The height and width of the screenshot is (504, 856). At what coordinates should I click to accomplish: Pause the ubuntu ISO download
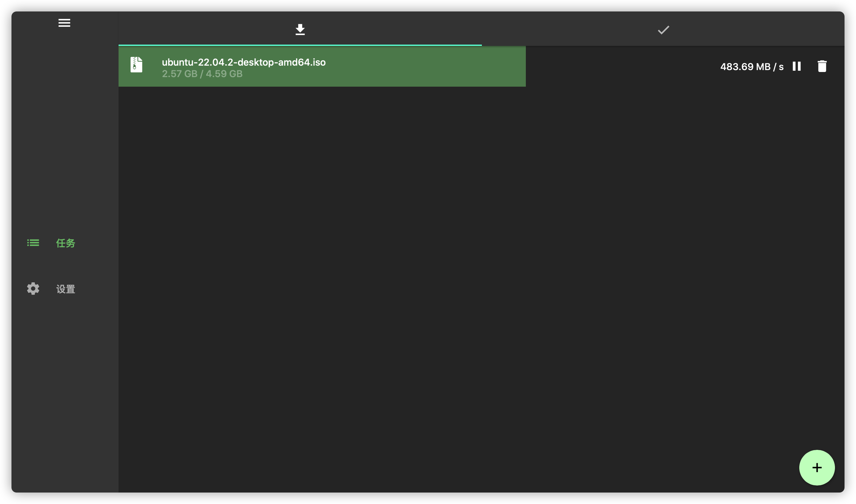[796, 66]
